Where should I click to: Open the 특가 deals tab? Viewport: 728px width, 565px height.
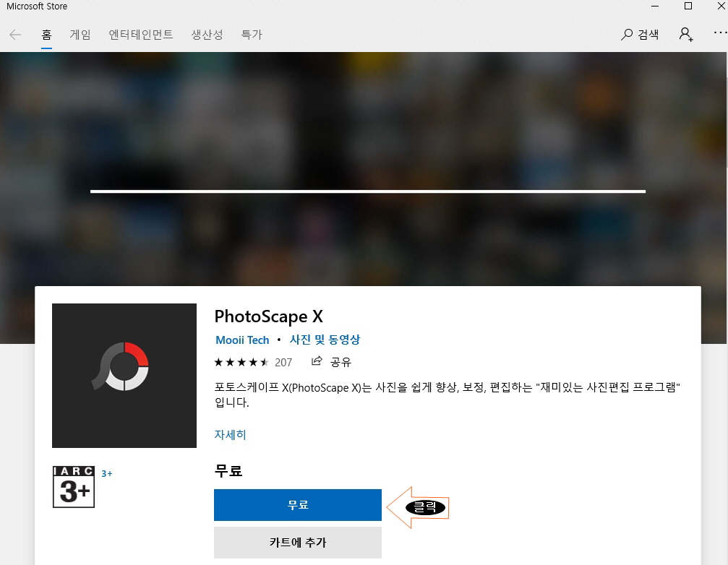(x=252, y=35)
